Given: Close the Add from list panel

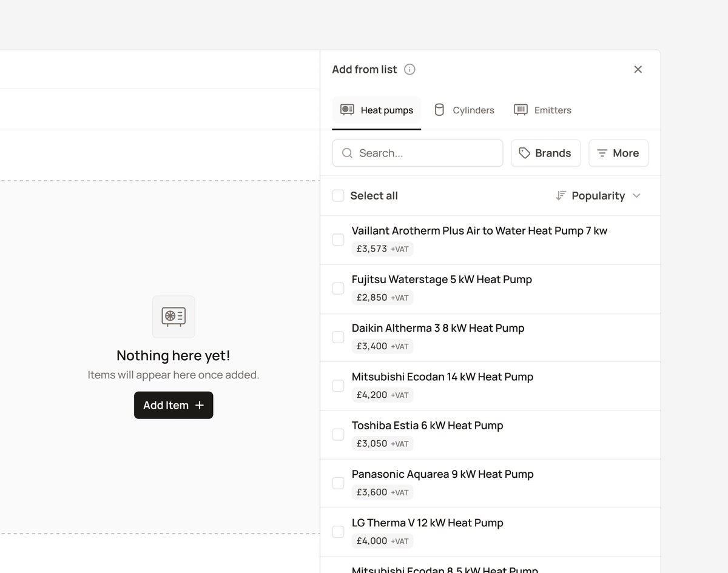Looking at the screenshot, I should (x=638, y=69).
